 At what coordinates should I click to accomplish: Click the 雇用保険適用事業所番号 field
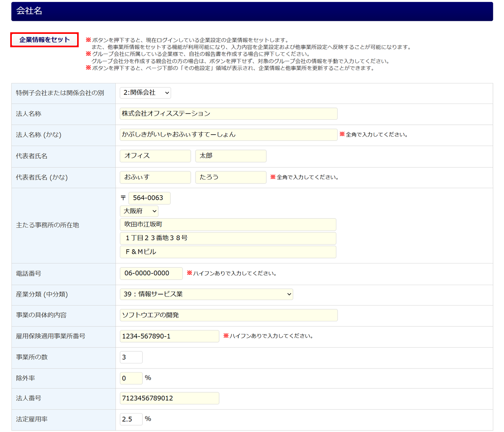(x=170, y=336)
